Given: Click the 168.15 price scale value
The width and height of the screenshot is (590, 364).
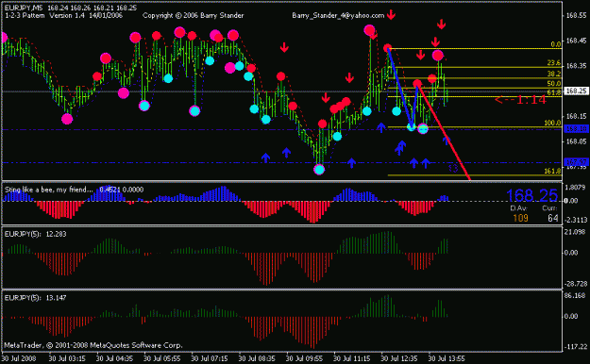Looking at the screenshot, I should click(x=576, y=116).
